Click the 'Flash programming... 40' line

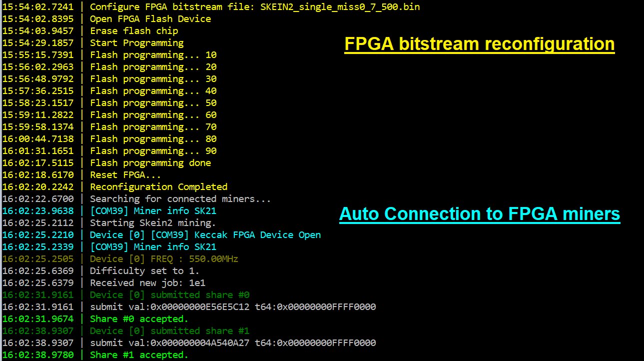coord(109,91)
